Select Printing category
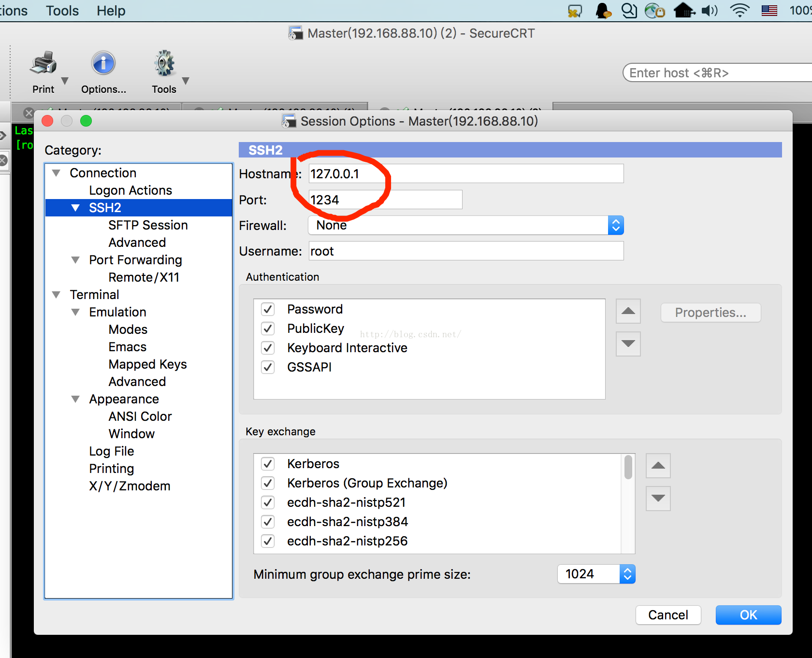The width and height of the screenshot is (812, 658). pyautogui.click(x=112, y=469)
